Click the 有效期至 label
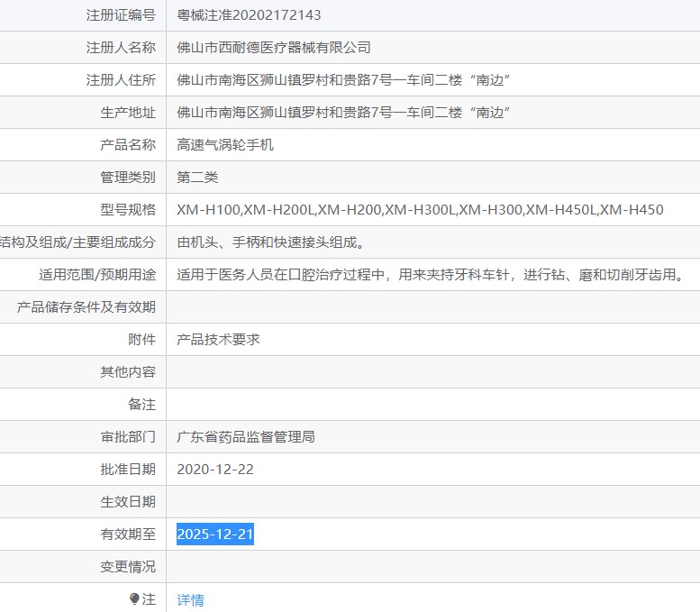This screenshot has width=700, height=612. (x=128, y=534)
